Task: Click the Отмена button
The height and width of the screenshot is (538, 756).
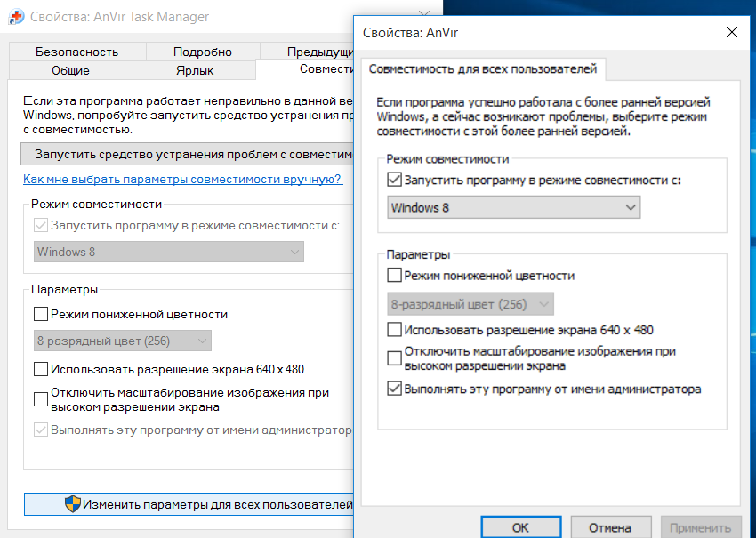Action: click(x=610, y=527)
